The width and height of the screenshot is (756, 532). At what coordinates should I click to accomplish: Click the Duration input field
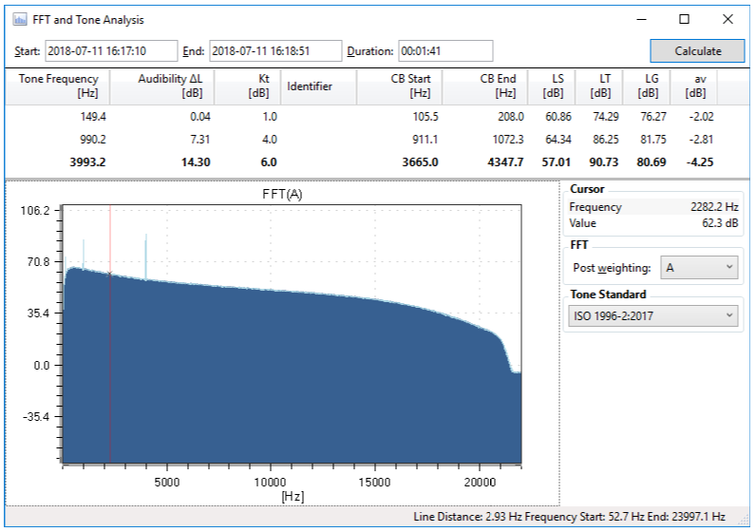click(x=444, y=51)
